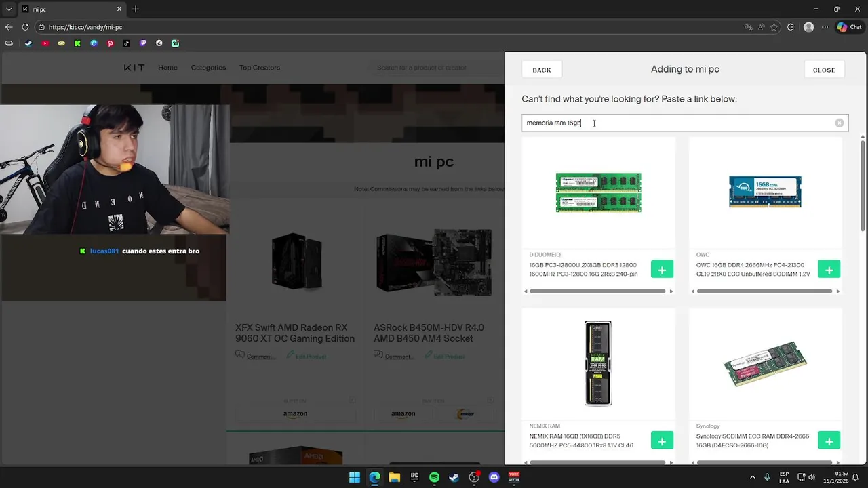Click the address bar URL
The height and width of the screenshot is (488, 868).
pos(85,27)
